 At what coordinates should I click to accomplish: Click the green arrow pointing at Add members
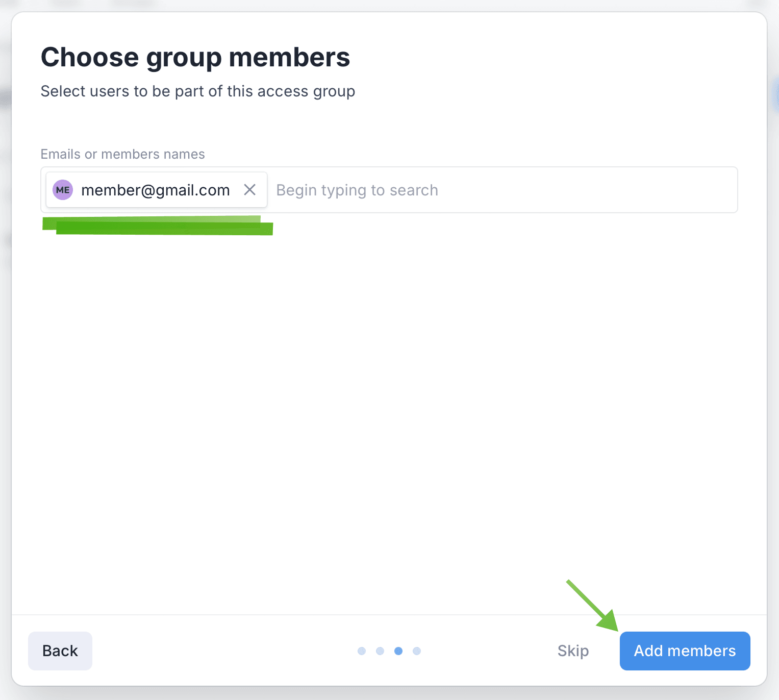594,607
